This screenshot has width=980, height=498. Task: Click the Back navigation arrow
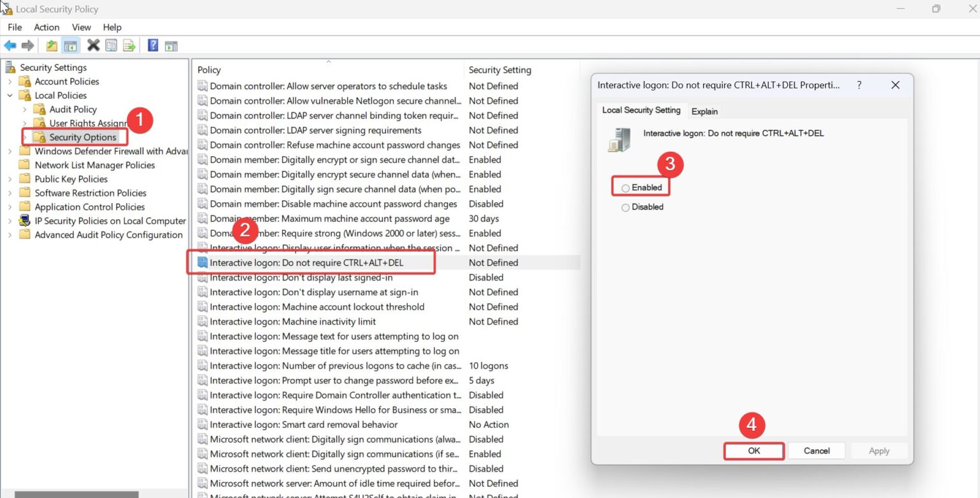coord(10,45)
